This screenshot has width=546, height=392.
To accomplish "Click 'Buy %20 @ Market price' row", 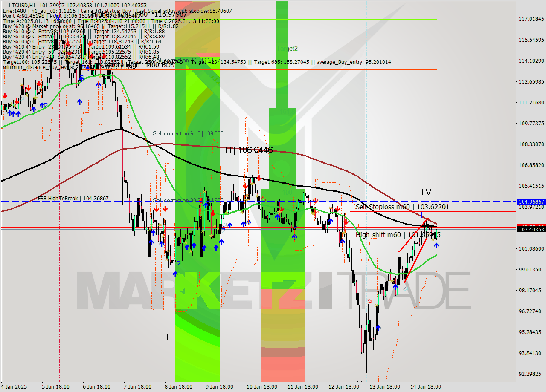I will point(90,26).
